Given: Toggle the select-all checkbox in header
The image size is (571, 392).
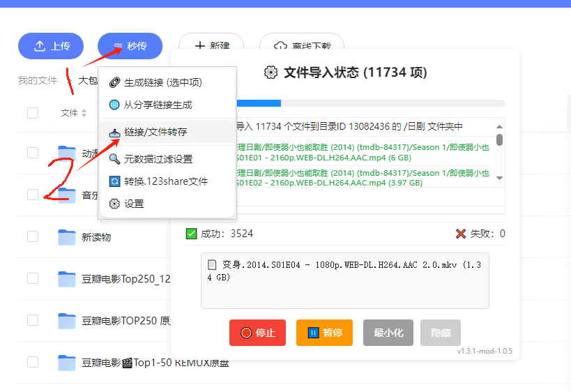Looking at the screenshot, I should coord(33,113).
